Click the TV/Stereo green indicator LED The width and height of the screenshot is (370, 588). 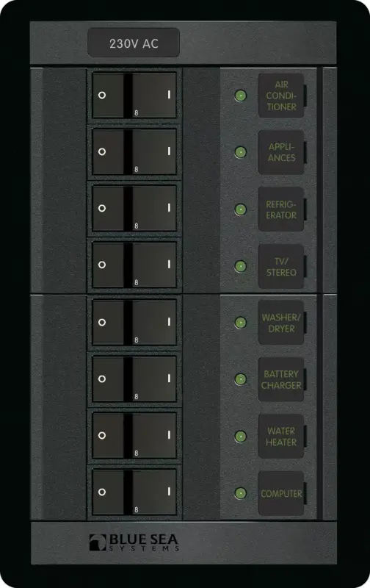pos(240,266)
